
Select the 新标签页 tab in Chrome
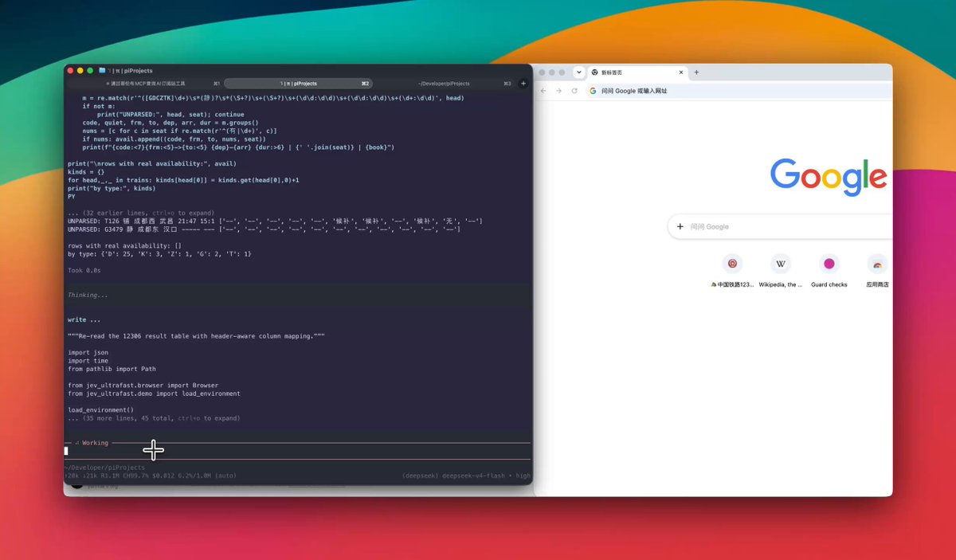click(637, 72)
